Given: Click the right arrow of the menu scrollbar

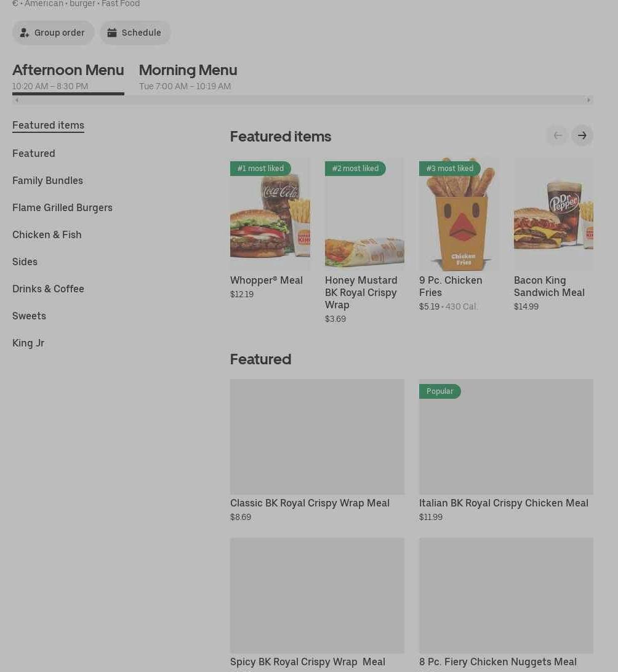Looking at the screenshot, I should (588, 100).
